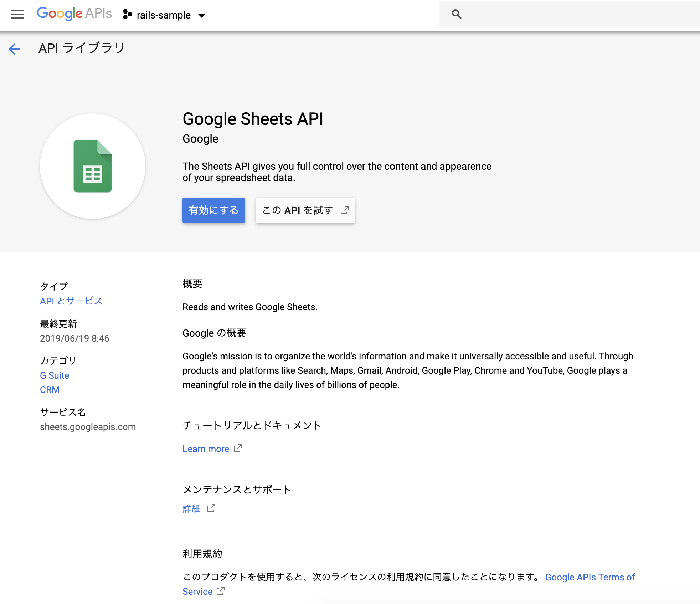Open the API とサービス type link
The width and height of the screenshot is (700, 604).
coord(71,301)
